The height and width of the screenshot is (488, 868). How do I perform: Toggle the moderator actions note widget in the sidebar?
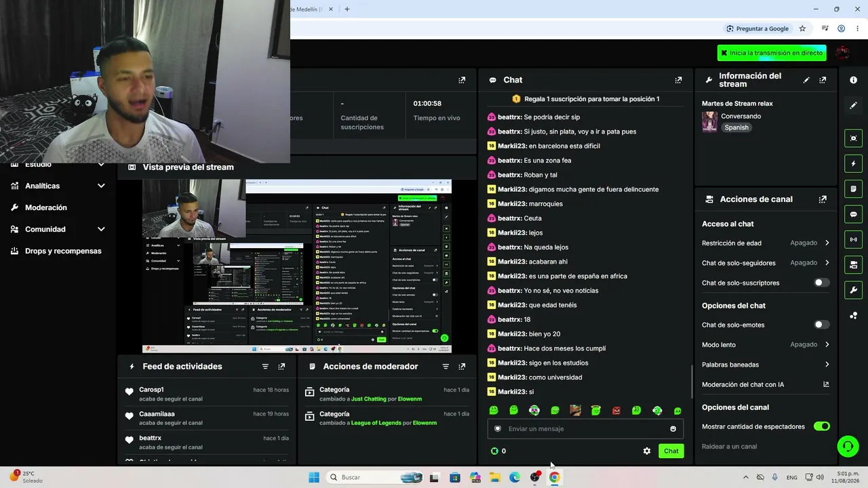tap(853, 188)
